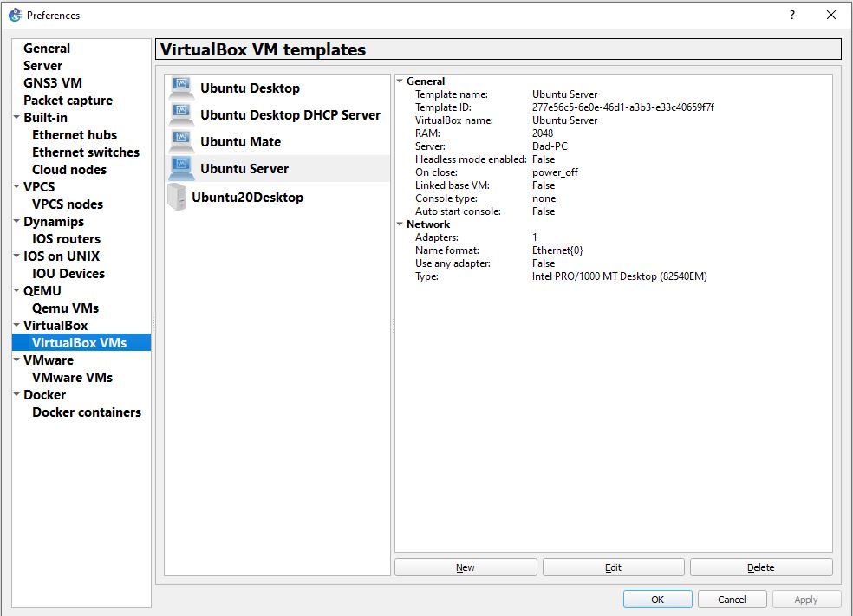Select the Ubuntu20Desktop template name
The image size is (853, 616).
(248, 198)
